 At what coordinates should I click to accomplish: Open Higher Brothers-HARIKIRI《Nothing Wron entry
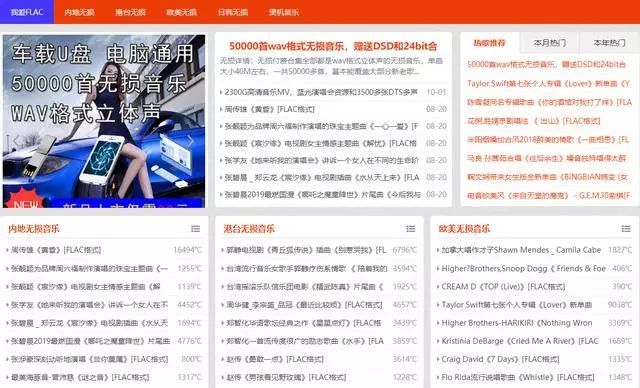(516, 323)
